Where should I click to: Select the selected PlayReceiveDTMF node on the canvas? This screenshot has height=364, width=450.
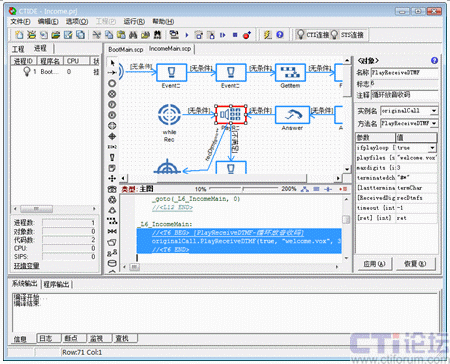231,115
